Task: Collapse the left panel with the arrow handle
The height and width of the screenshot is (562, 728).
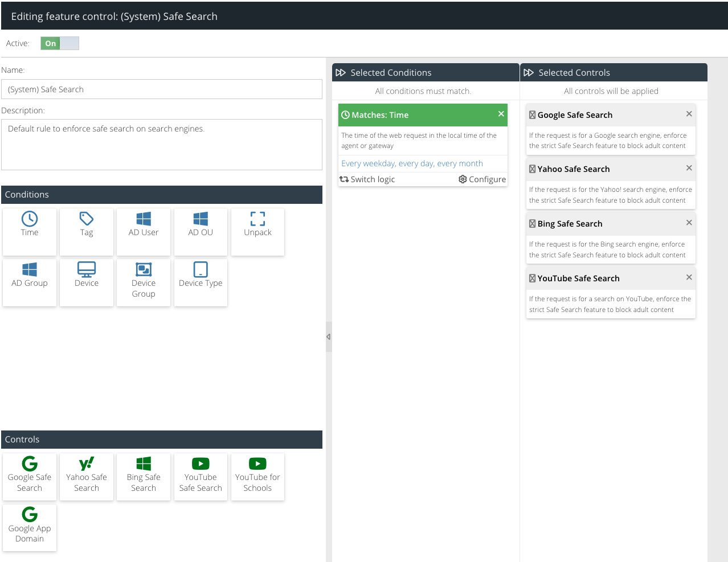Action: [329, 337]
